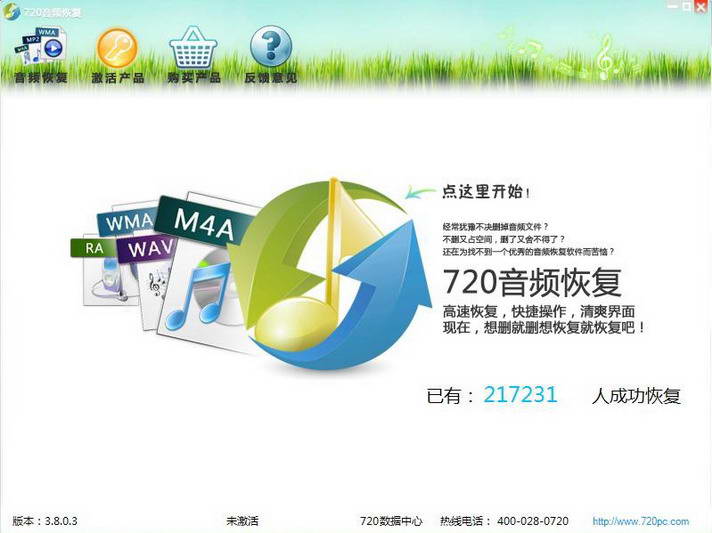Click the hotline number 400-028-0720

point(533,521)
